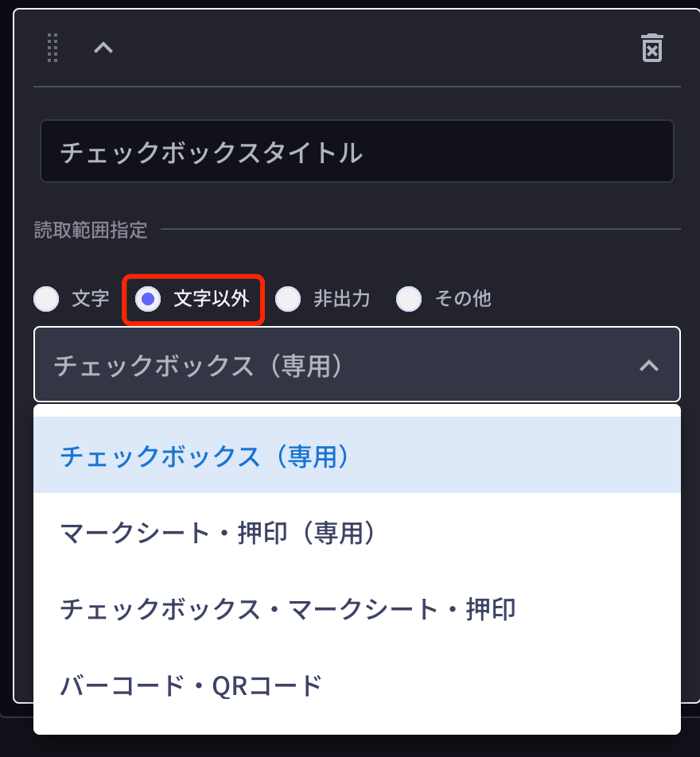700x757 pixels.
Task: Open the reading type dropdown
Action: (356, 366)
